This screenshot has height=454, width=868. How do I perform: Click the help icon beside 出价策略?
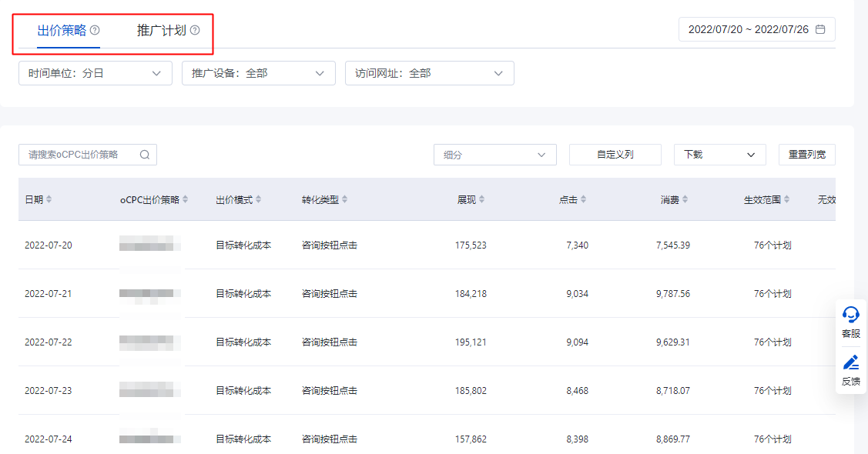(95, 31)
